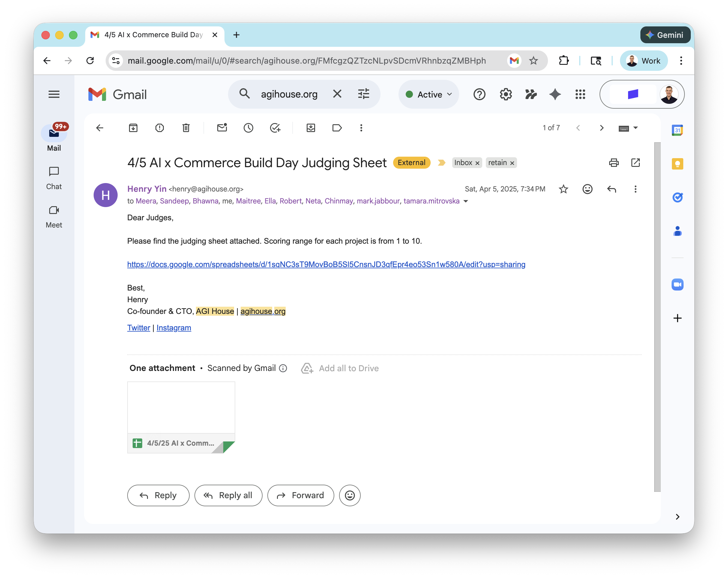Switch to Chat in the sidebar
Viewport: 728px width, 578px height.
(x=54, y=178)
